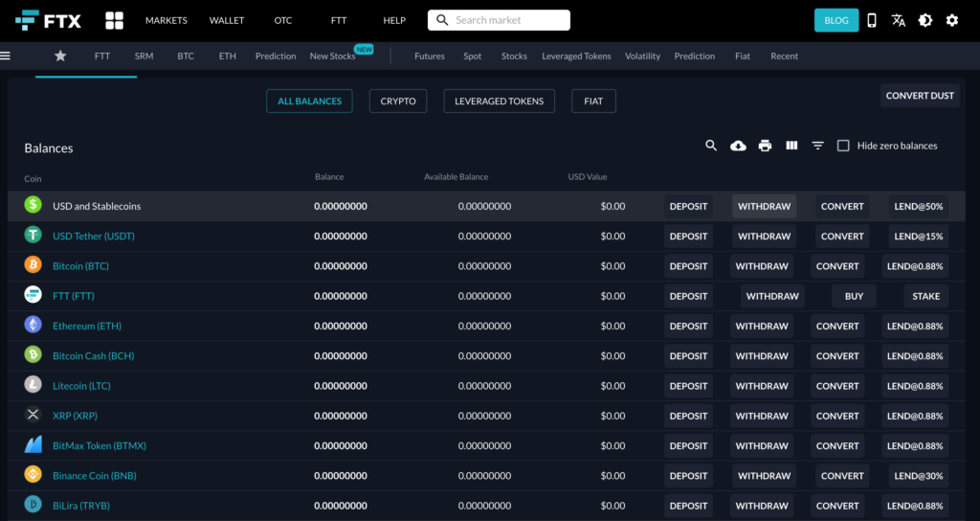Select the Fiat market tab
Screen dimensions: 980x521
(x=743, y=56)
